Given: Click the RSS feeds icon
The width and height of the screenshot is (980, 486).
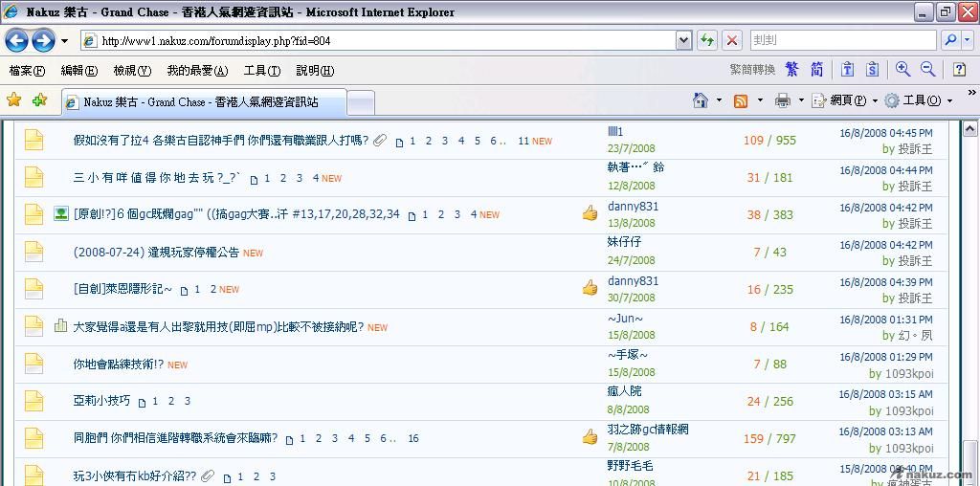Looking at the screenshot, I should point(740,100).
